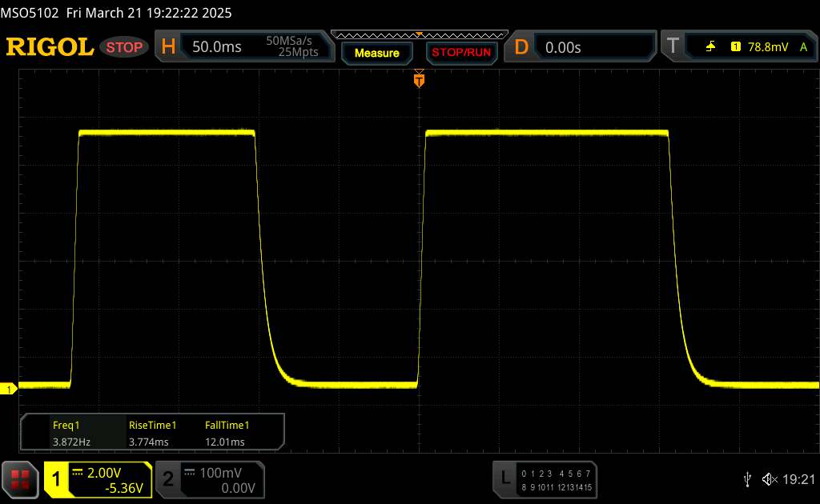This screenshot has height=504, width=820.
Task: Click the red STOP status indicator
Action: click(x=125, y=47)
